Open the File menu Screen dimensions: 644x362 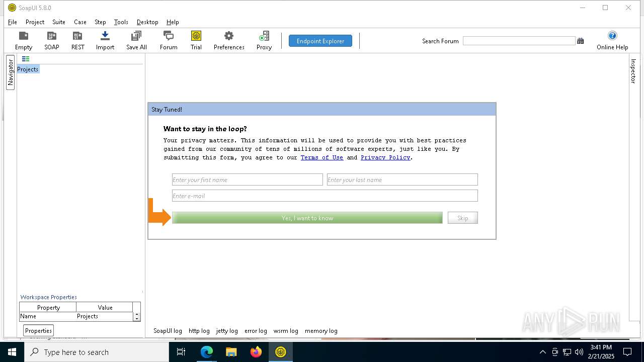click(13, 22)
